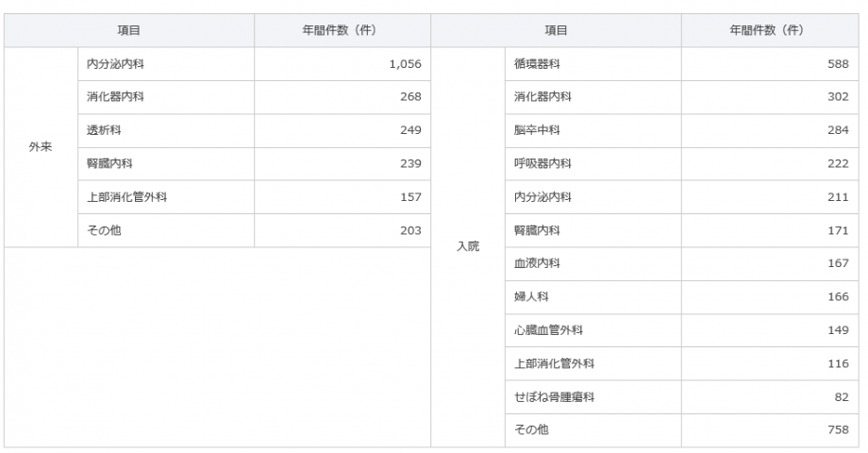Click the outpatient その他 row with 203
Viewport: 868px width, 453px height.
pos(254,230)
